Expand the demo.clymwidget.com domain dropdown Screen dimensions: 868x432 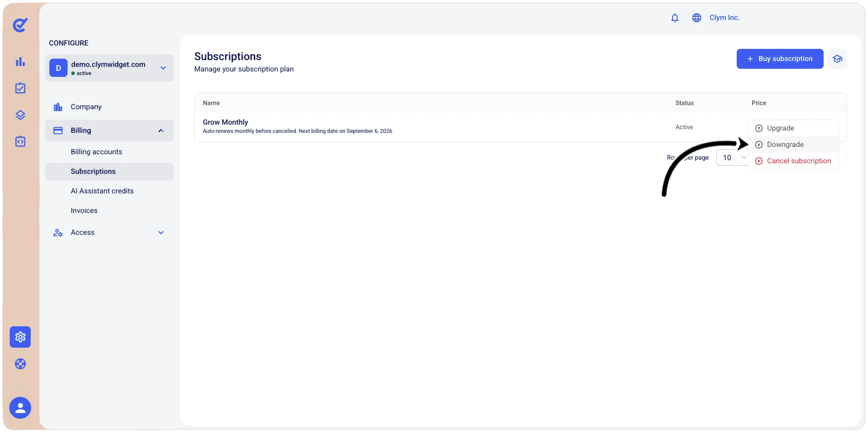[163, 68]
